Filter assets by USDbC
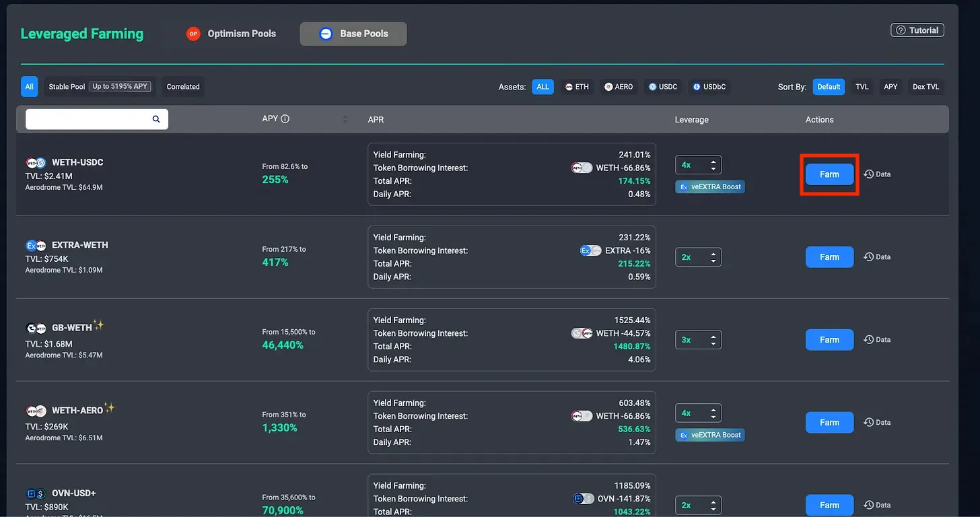This screenshot has width=980, height=517. (709, 87)
